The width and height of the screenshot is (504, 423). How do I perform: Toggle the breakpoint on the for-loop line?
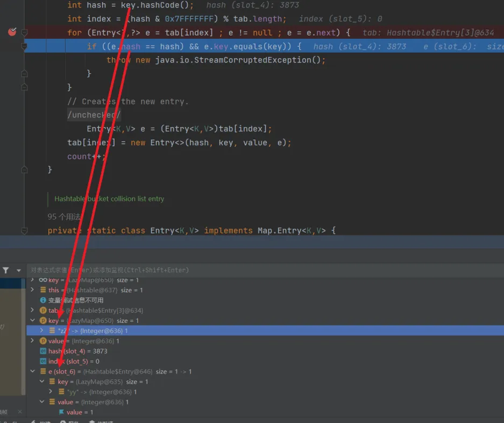[12, 32]
